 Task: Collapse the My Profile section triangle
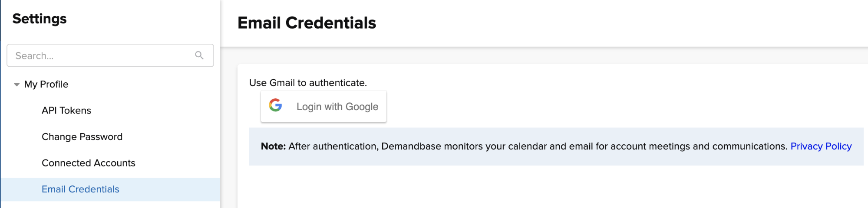pos(17,84)
